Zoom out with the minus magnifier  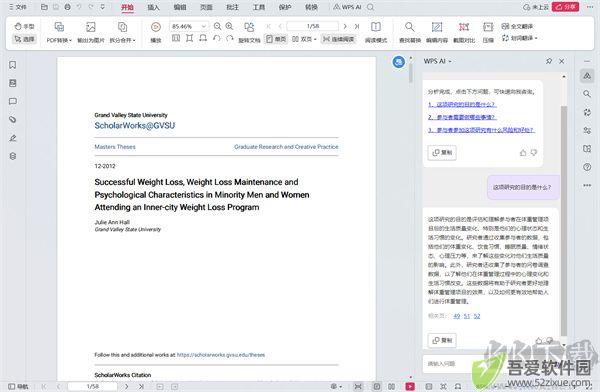[217, 26]
